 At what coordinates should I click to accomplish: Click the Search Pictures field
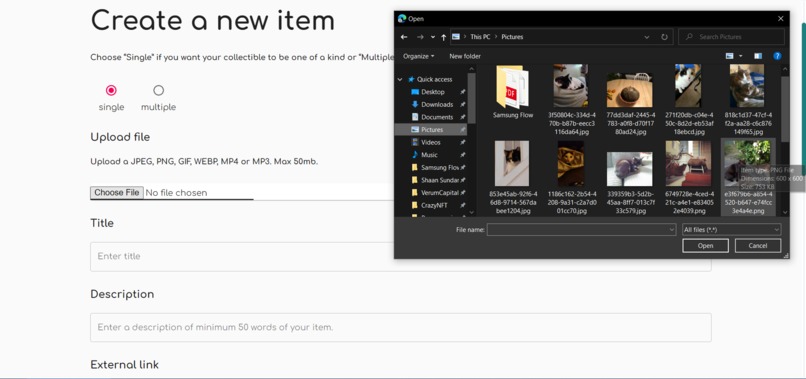(731, 37)
